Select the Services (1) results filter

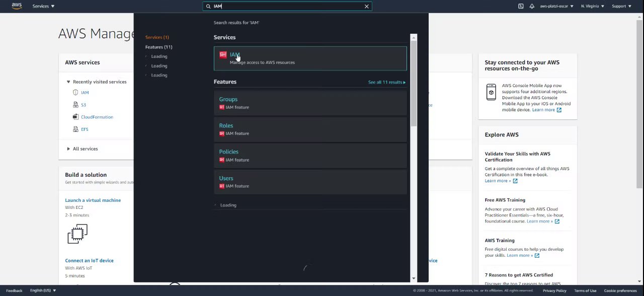(157, 37)
